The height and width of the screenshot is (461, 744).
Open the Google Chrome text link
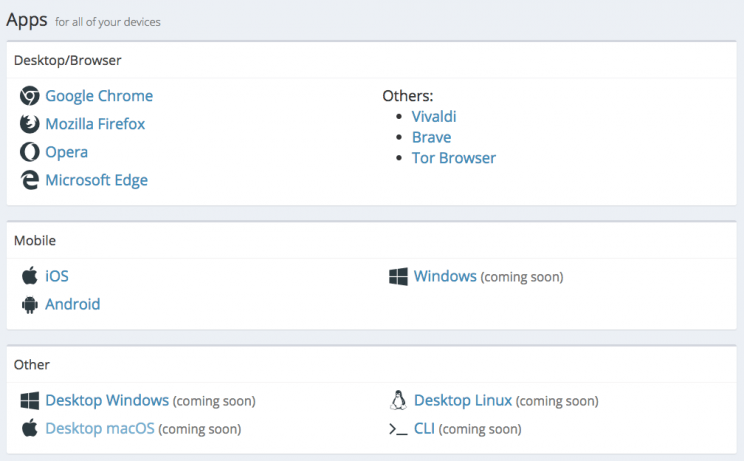99,96
